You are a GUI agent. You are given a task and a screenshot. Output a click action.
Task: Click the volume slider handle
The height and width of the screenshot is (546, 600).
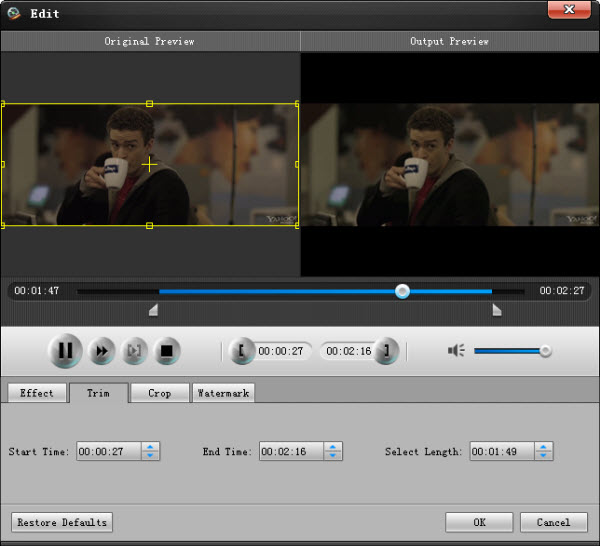tap(545, 351)
